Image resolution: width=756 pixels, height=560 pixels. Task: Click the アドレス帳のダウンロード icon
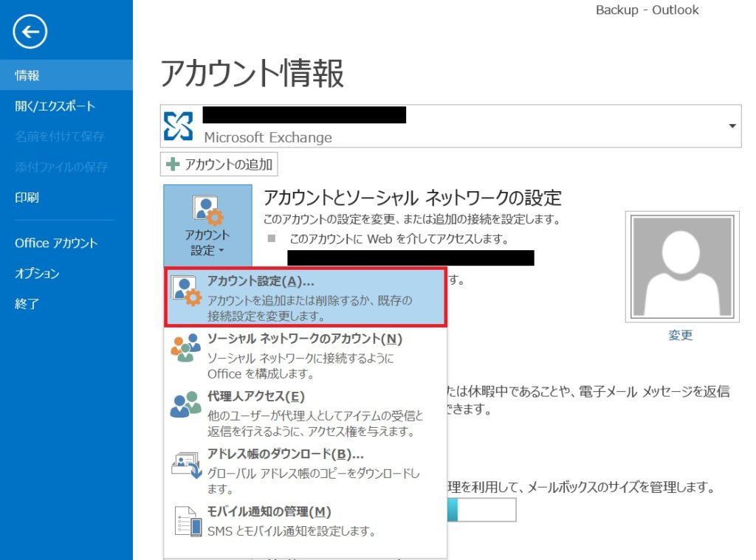pos(187,465)
